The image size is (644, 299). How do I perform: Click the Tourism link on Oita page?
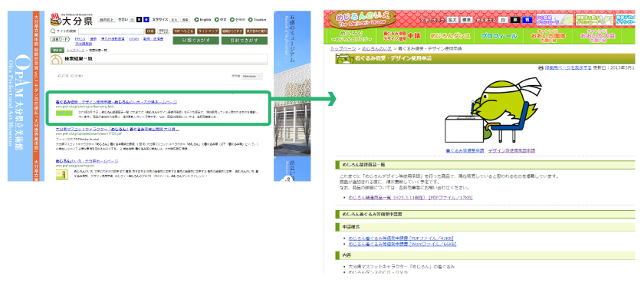pos(257,19)
